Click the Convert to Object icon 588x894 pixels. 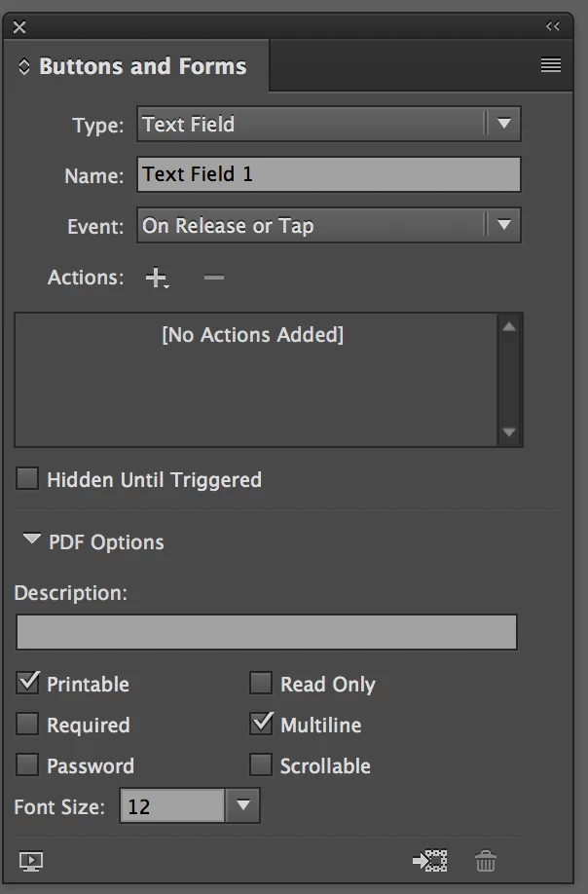429,861
